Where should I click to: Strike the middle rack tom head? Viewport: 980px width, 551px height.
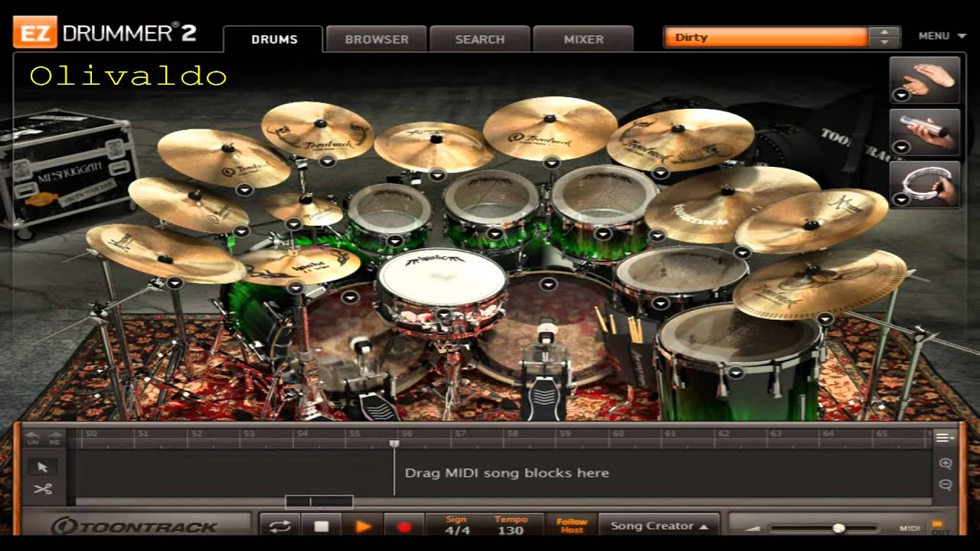coord(492,199)
